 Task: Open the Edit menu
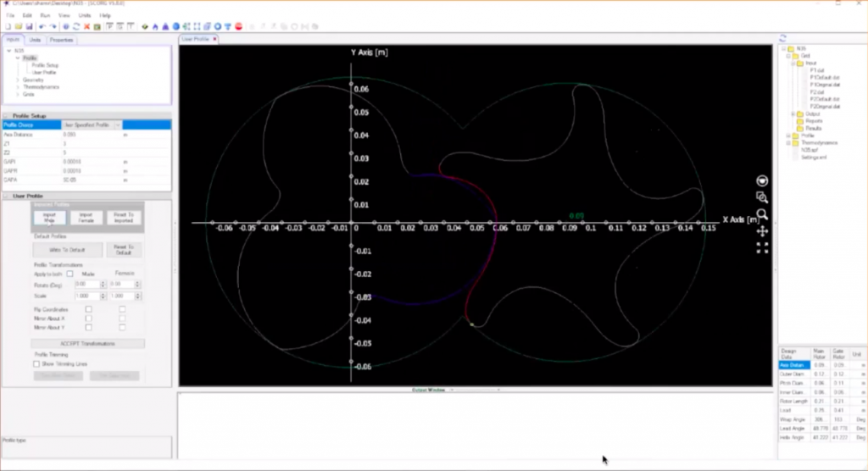(x=27, y=15)
